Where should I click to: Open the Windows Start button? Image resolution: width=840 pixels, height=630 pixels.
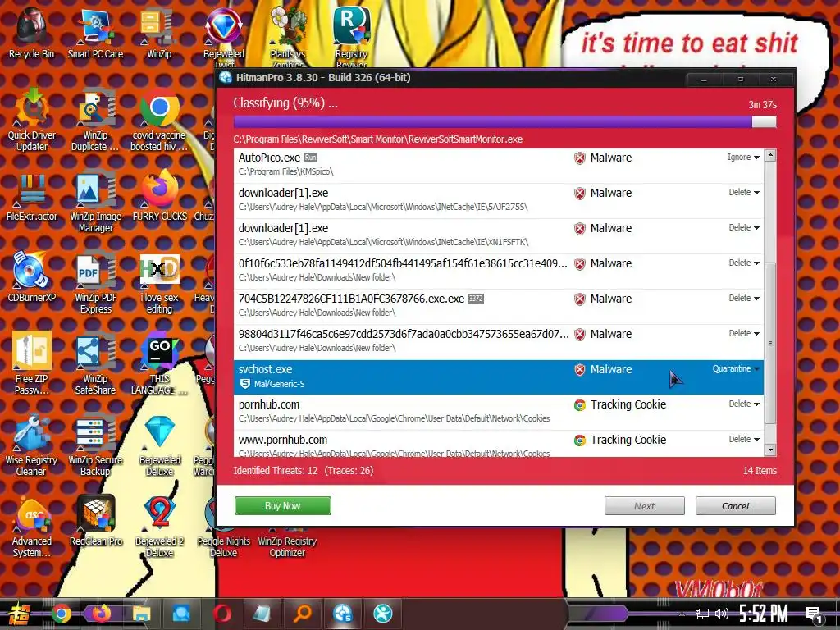pos(21,614)
